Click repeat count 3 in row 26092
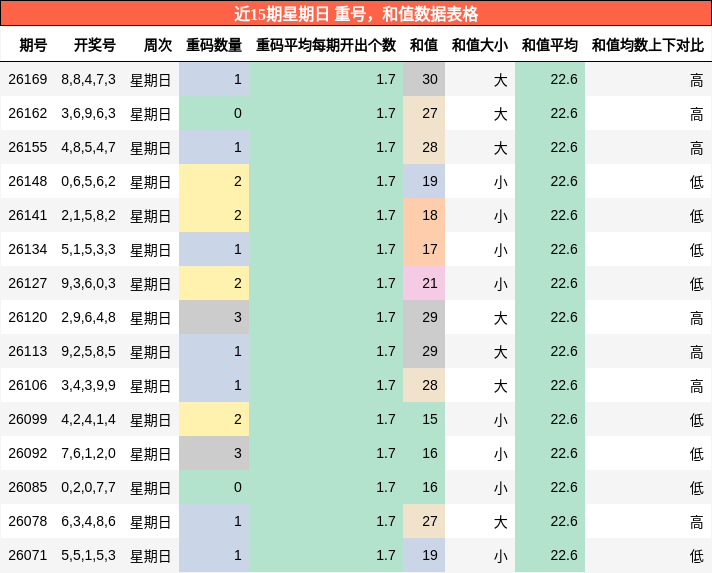This screenshot has height=573, width=712. (214, 453)
